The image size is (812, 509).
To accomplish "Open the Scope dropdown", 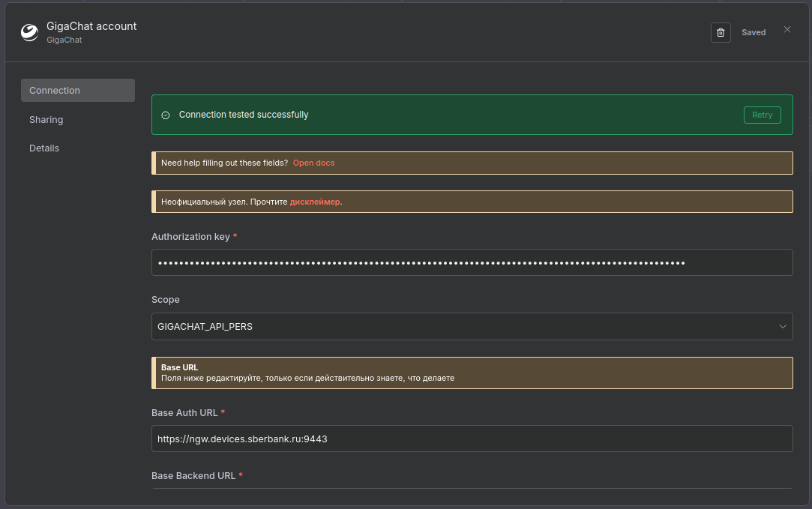I will (x=472, y=327).
